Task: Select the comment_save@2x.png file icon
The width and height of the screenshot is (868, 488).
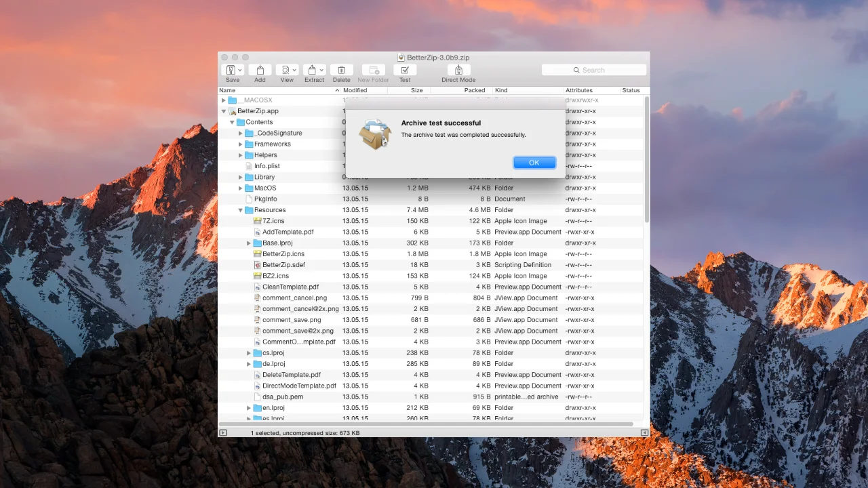Action: (257, 331)
